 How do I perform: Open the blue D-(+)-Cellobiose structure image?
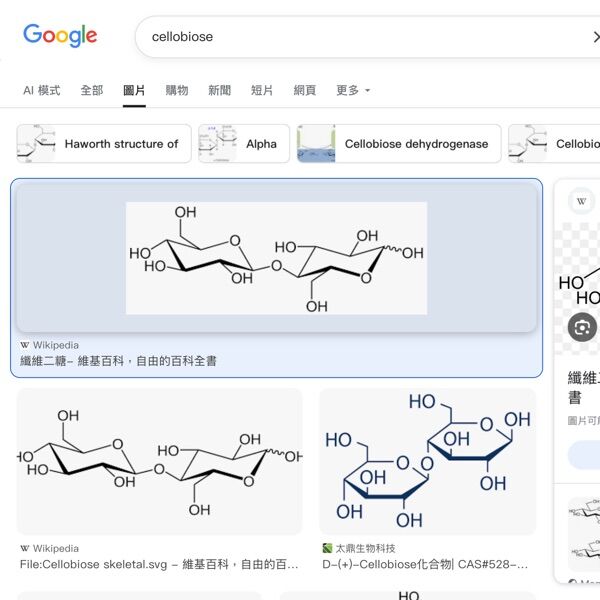tap(427, 462)
